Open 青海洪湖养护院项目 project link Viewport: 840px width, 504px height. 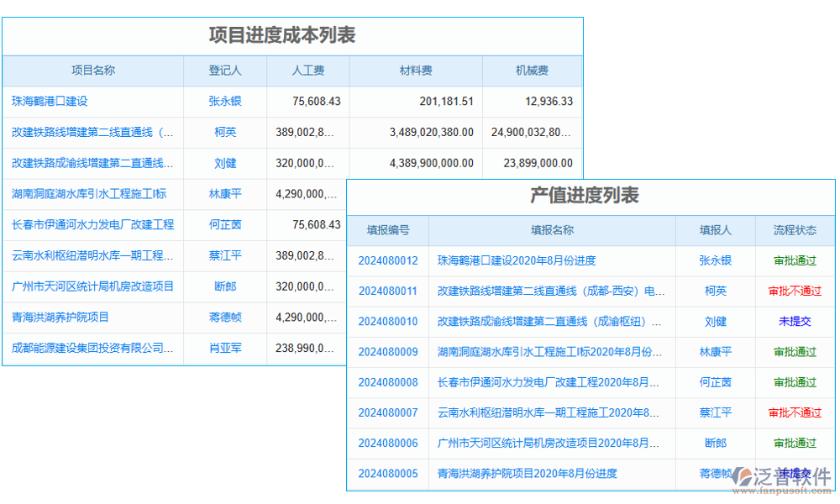(x=60, y=318)
